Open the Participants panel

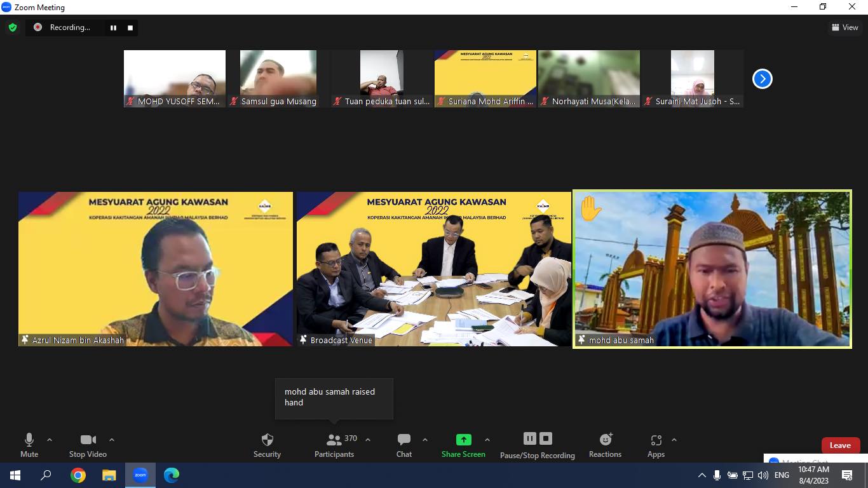tap(334, 445)
